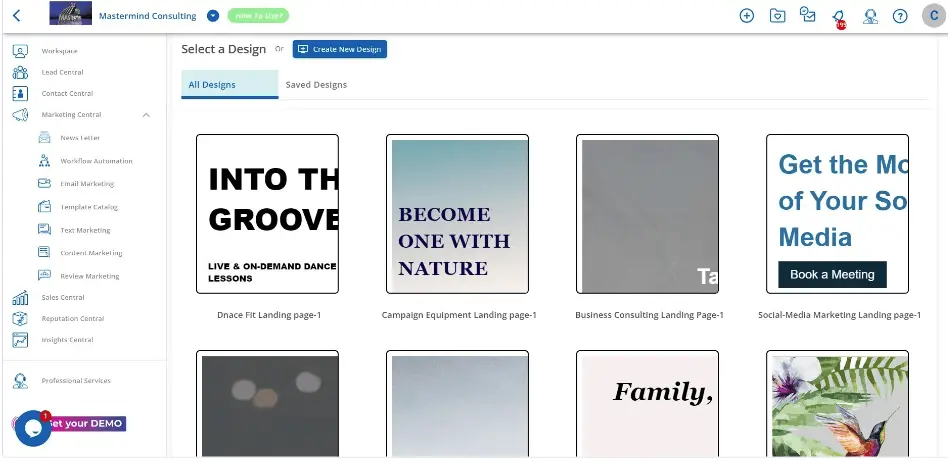
Task: Click the plus add-new icon
Action: point(747,16)
